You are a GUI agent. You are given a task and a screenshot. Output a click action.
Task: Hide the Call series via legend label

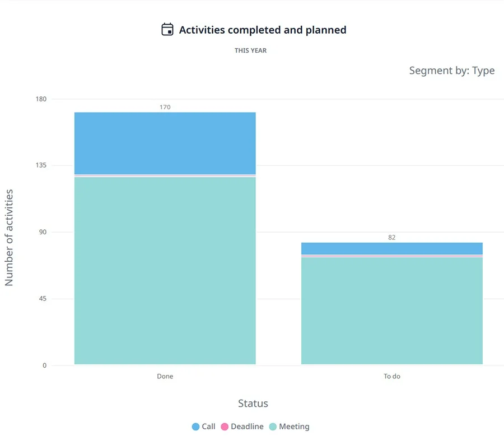point(208,427)
